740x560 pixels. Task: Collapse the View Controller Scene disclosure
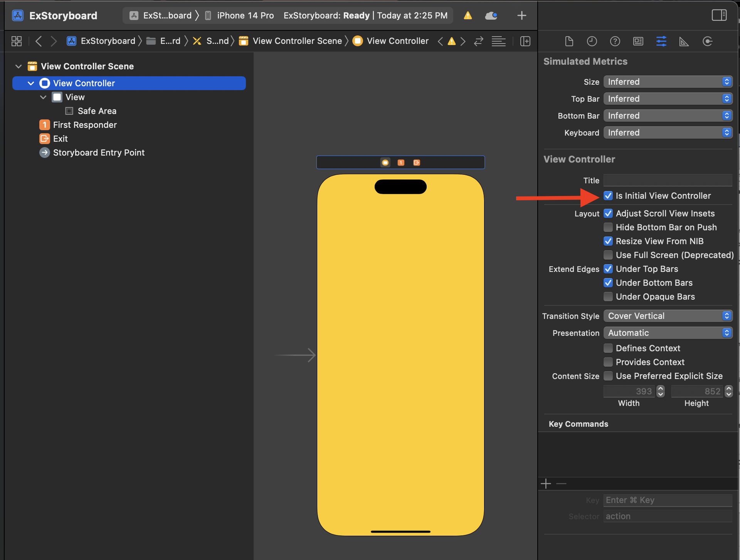tap(18, 66)
